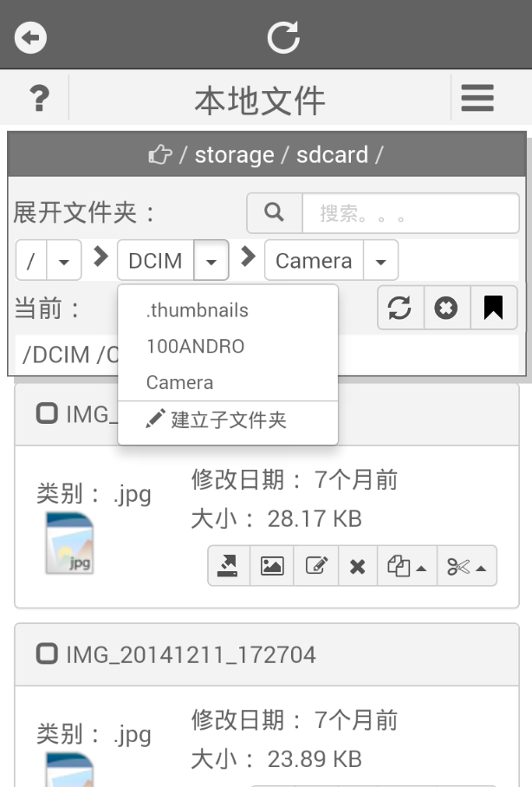Click the 搜索 search input field
This screenshot has width=532, height=787.
tap(410, 213)
